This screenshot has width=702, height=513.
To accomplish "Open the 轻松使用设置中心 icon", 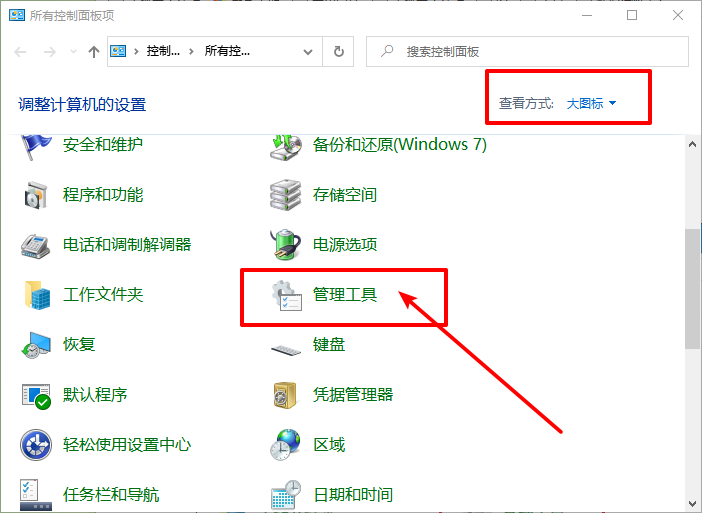I will (x=36, y=444).
